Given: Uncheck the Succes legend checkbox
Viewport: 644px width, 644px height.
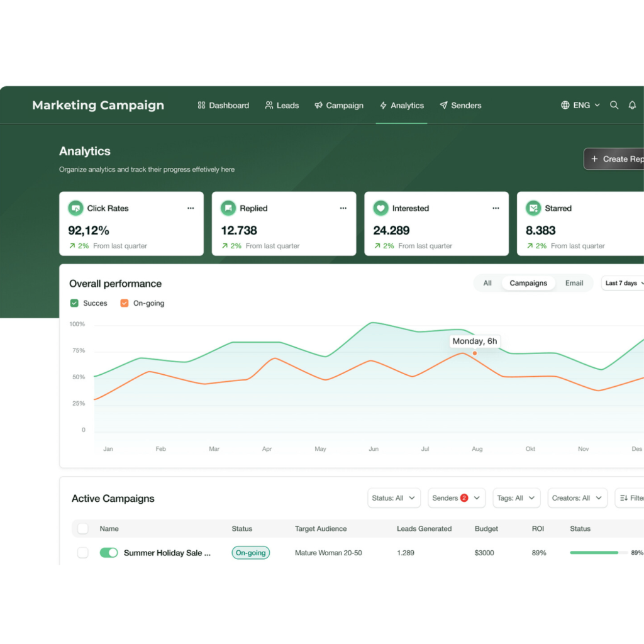Looking at the screenshot, I should tap(75, 303).
